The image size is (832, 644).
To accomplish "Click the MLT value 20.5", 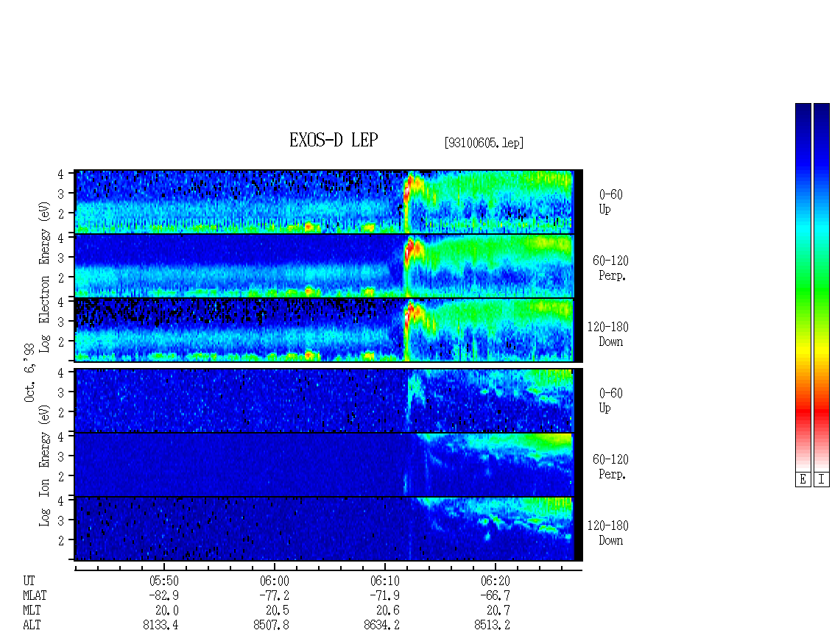I will tap(278, 611).
